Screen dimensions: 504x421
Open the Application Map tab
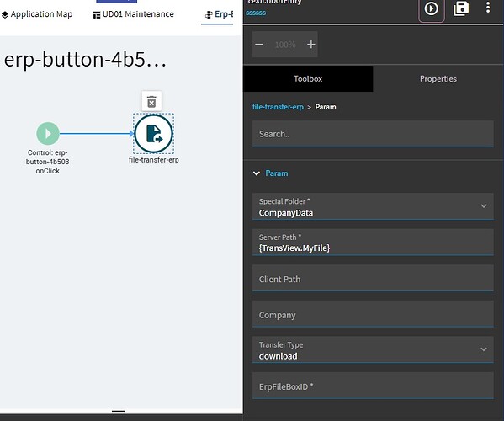(x=37, y=14)
